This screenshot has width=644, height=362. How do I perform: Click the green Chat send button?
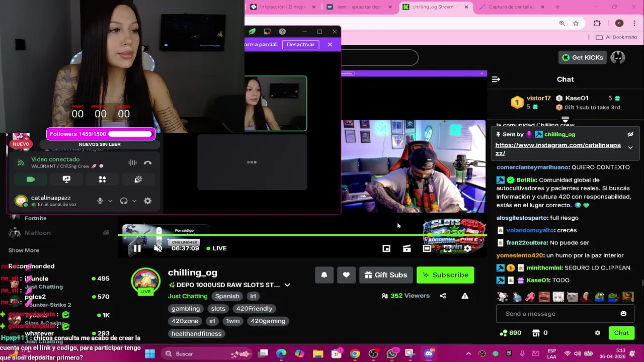click(x=621, y=333)
